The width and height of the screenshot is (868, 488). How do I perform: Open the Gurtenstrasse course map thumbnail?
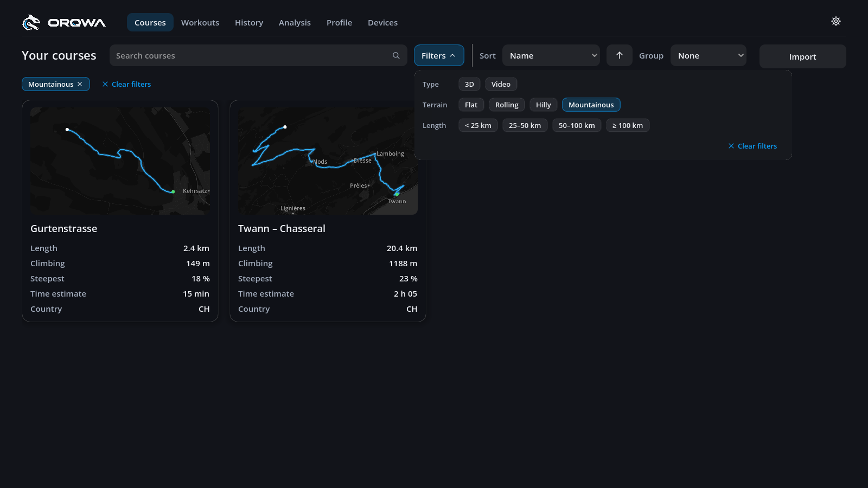click(120, 160)
